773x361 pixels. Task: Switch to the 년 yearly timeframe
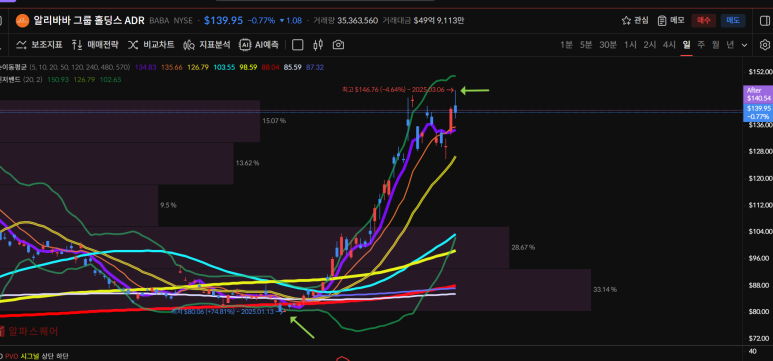pos(730,45)
